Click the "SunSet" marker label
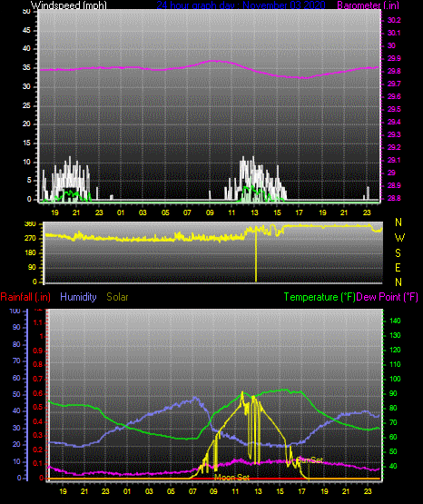Image resolution: width=423 pixels, height=504 pixels. tap(310, 460)
